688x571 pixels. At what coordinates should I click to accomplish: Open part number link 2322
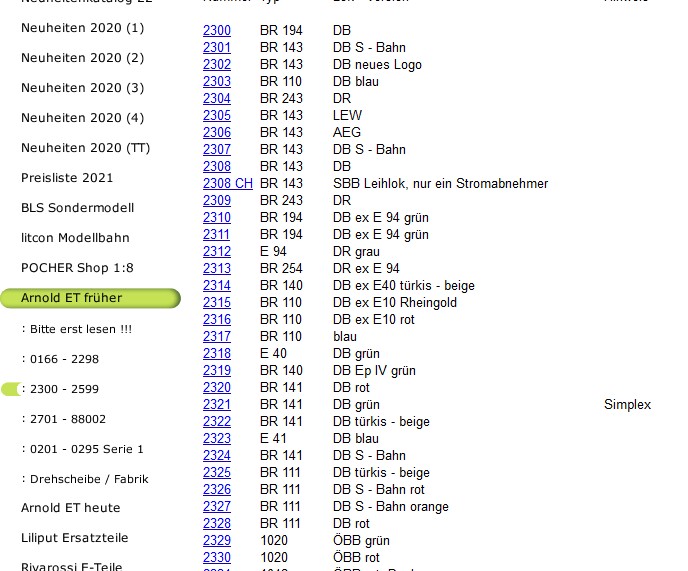(217, 422)
